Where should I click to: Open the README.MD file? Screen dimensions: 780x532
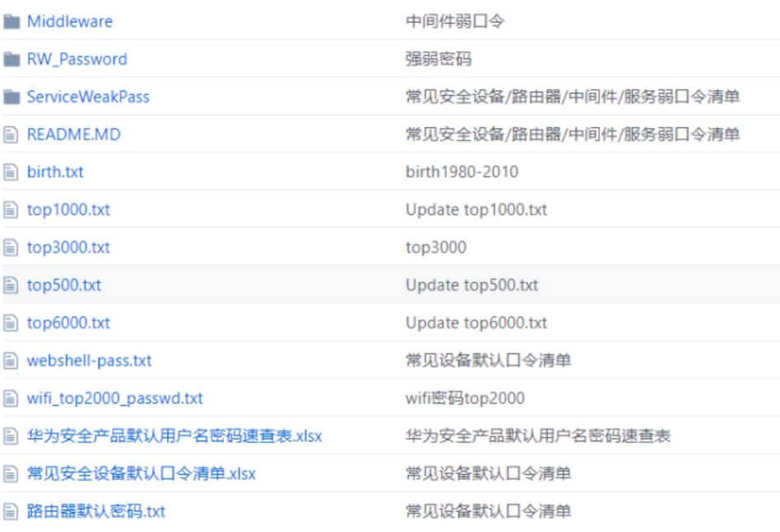pos(73,134)
